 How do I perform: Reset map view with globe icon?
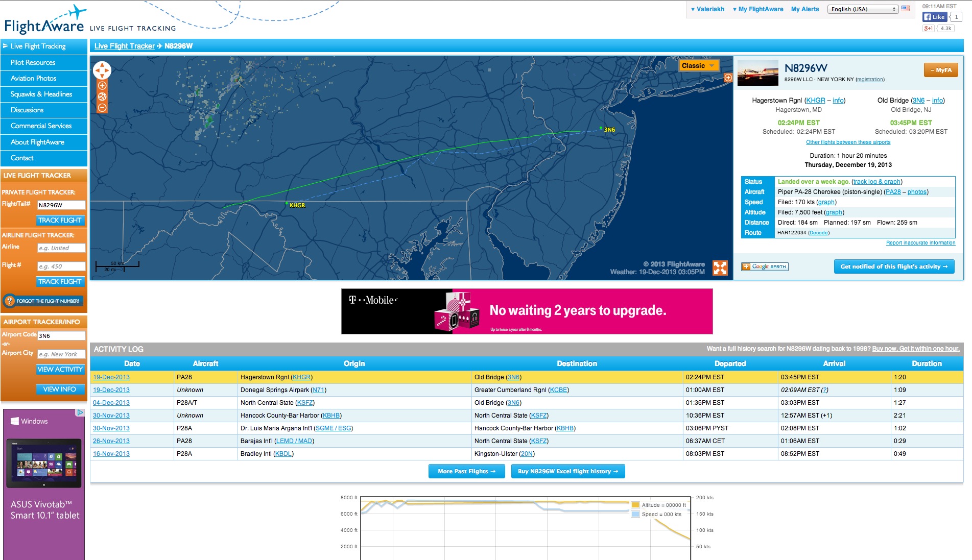tap(102, 96)
